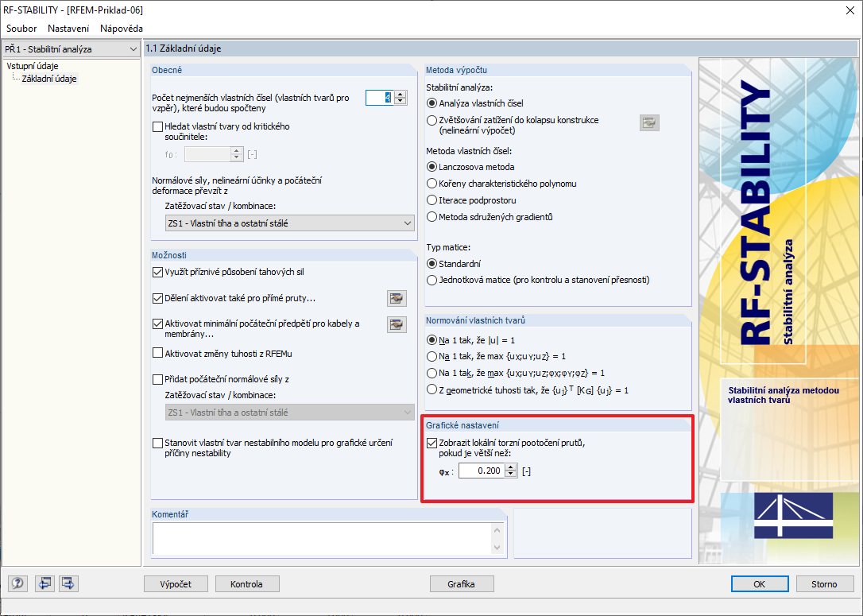Select normalization max {uX;uY;uZ} = 1

432,357
